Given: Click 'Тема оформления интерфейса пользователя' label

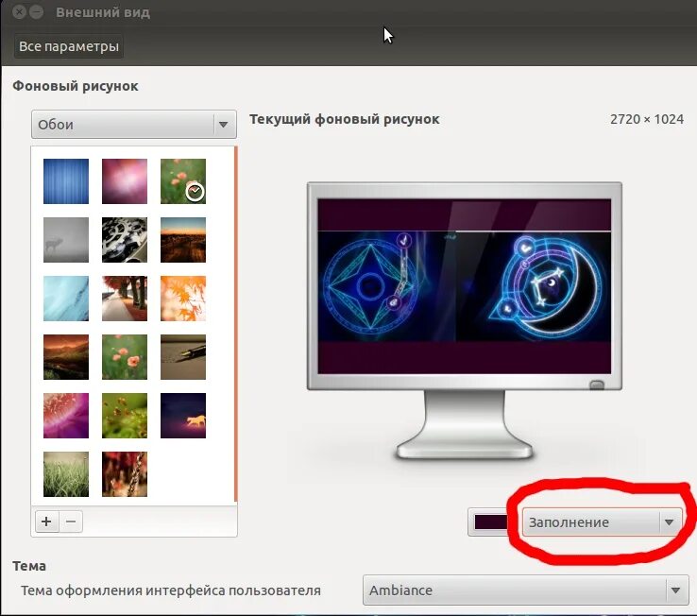Looking at the screenshot, I should pos(171,590).
